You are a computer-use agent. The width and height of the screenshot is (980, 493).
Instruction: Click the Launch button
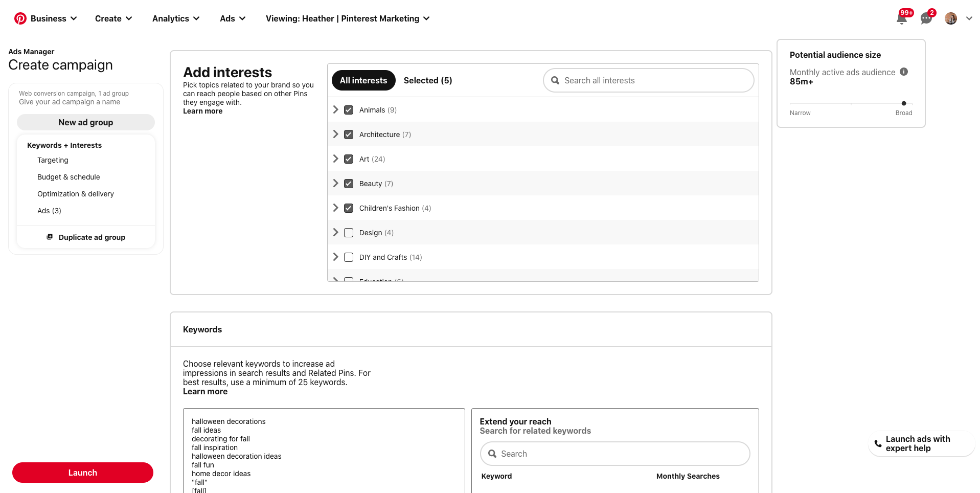tap(82, 472)
